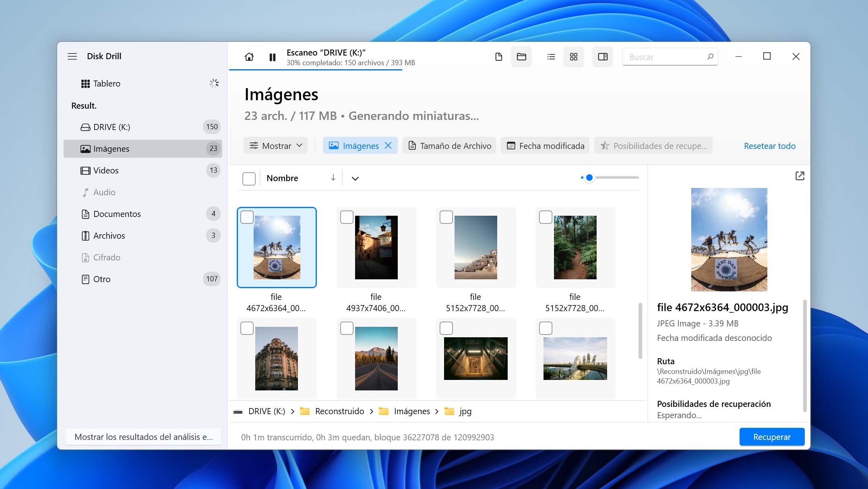Viewport: 868px width, 489px height.
Task: Select DRIVE (K:) results in sidebar
Action: (x=143, y=127)
